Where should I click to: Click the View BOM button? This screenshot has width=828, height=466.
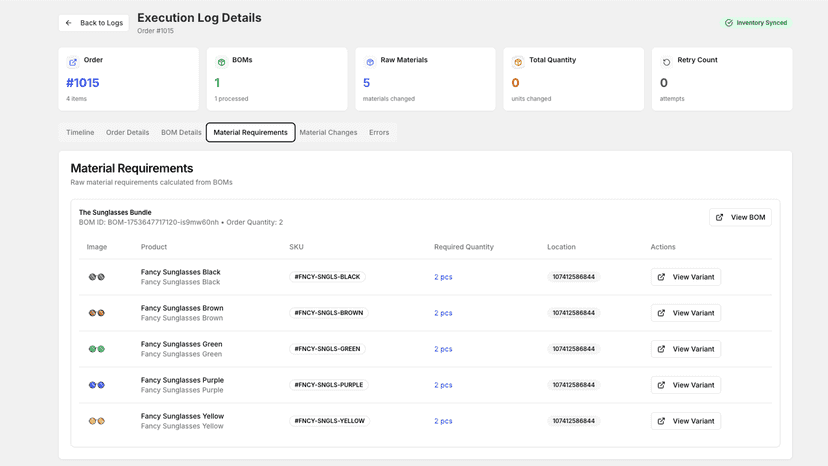point(740,217)
